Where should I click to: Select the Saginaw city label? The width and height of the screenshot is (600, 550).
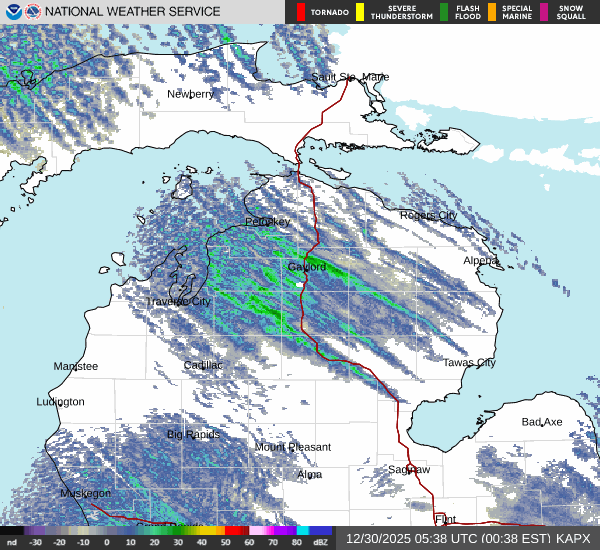click(x=408, y=469)
